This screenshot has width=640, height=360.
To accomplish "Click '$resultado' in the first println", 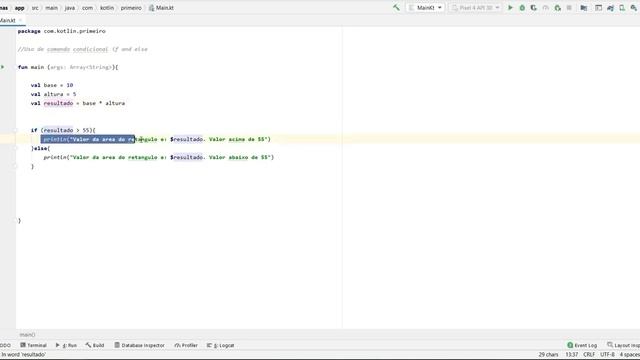I will coord(187,139).
